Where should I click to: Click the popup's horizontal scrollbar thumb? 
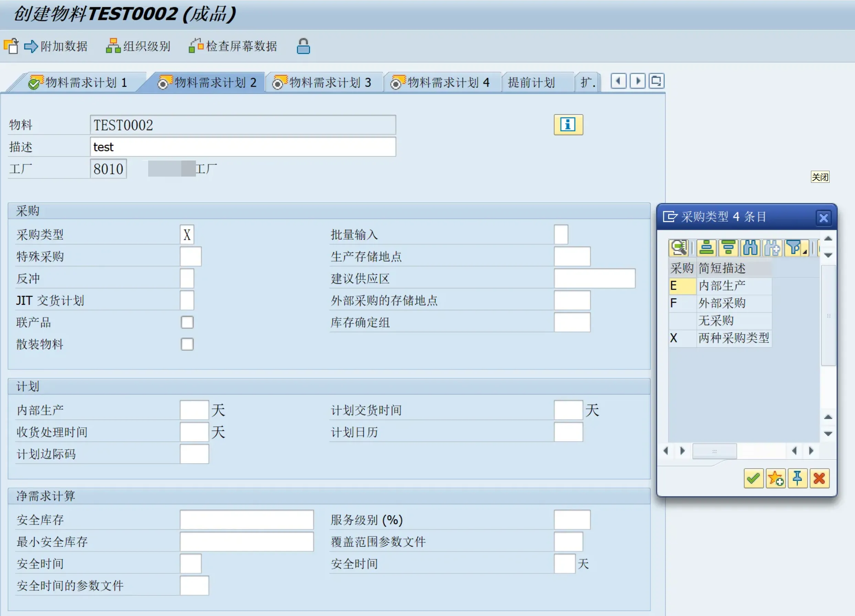tap(714, 451)
